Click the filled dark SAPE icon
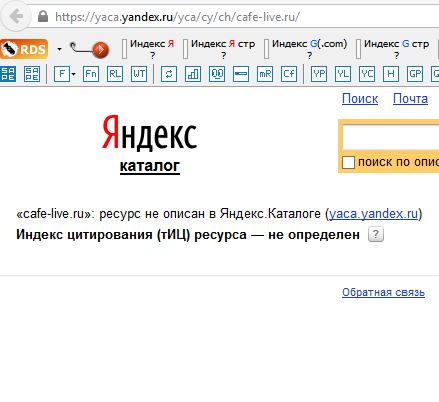The width and height of the screenshot is (439, 402). click(8, 74)
